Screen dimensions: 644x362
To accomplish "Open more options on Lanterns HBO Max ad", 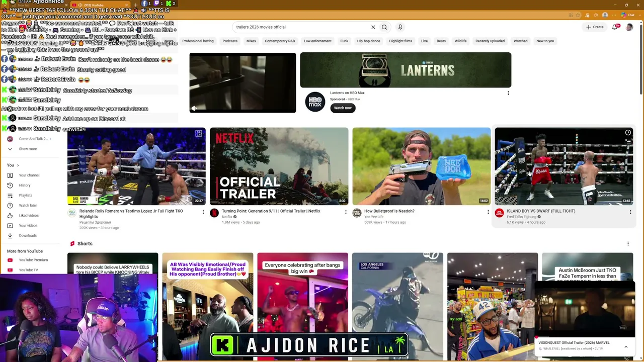I will [x=508, y=93].
